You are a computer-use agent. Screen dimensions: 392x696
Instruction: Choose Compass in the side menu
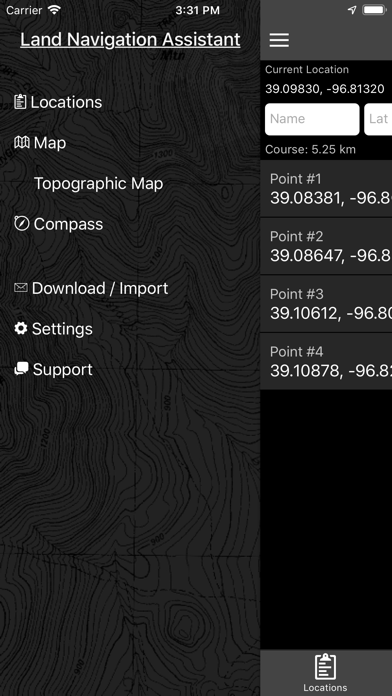tap(68, 224)
